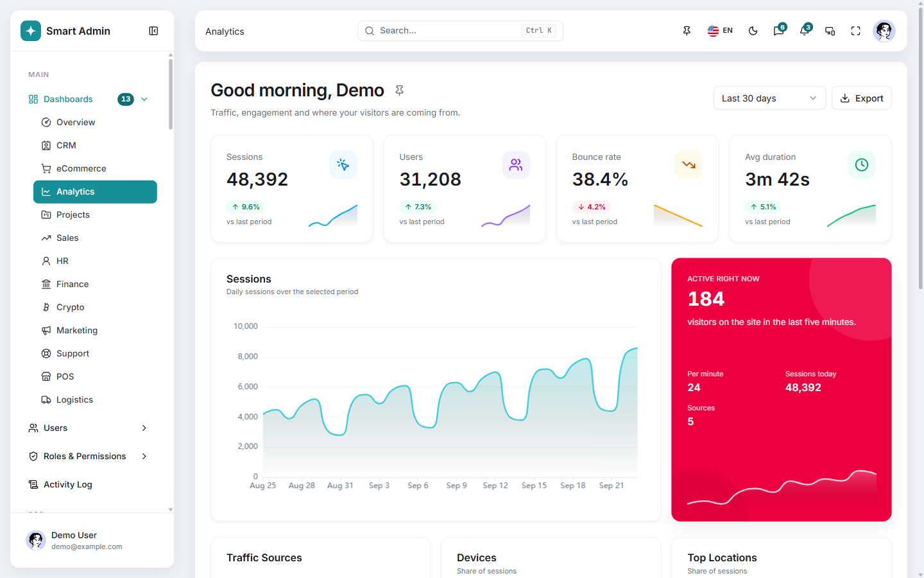Go to the Finance dashboard
This screenshot has height=578, width=924.
95,284
